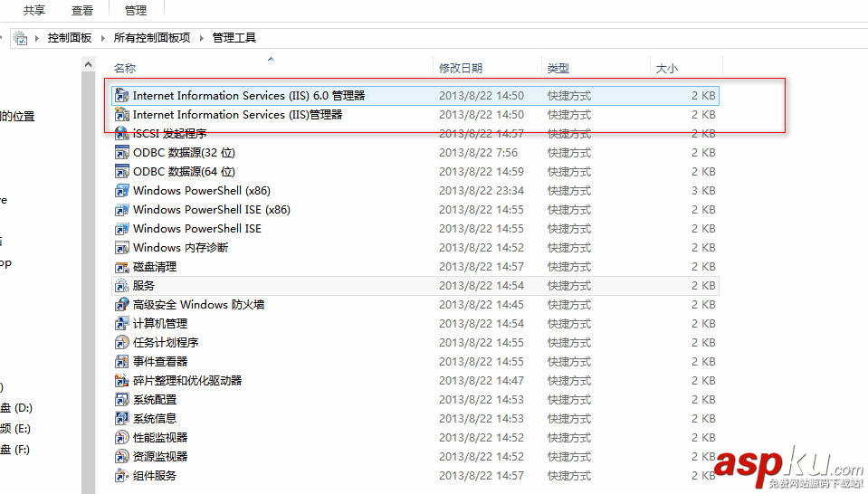
Task: Click the 性能监视器 icon
Action: (122, 438)
